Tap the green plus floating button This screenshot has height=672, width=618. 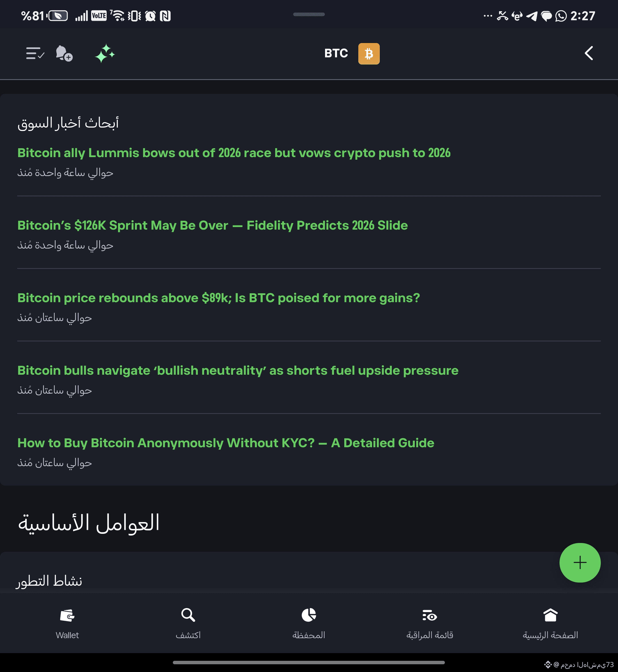coord(580,562)
